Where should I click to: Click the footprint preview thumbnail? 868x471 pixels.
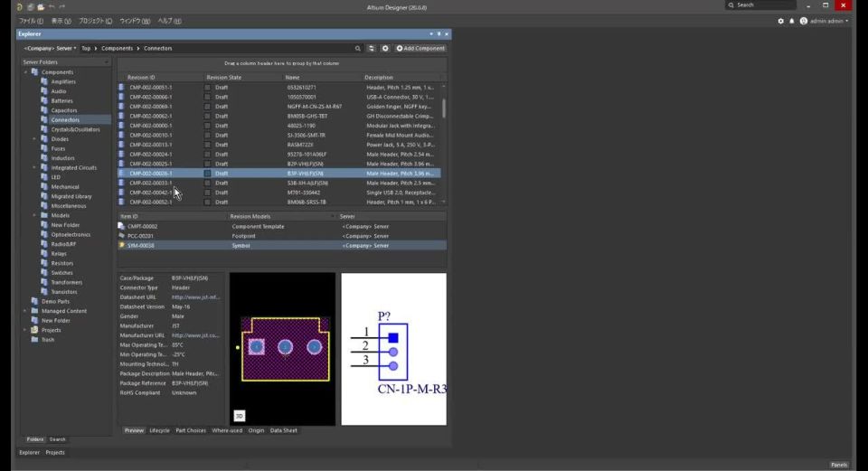point(282,349)
